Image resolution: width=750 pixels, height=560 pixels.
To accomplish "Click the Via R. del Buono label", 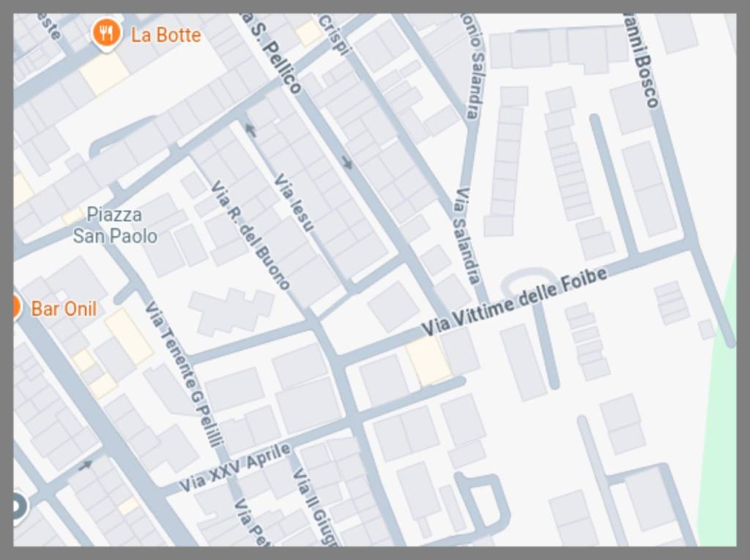I will click(250, 235).
